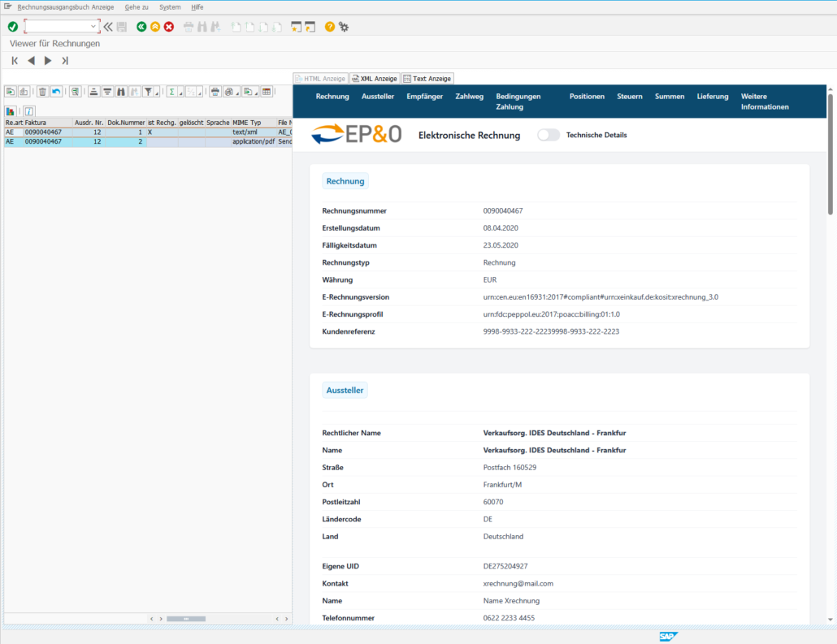Switch to Text Anzeige tab
The image size is (837, 644).
pos(427,79)
